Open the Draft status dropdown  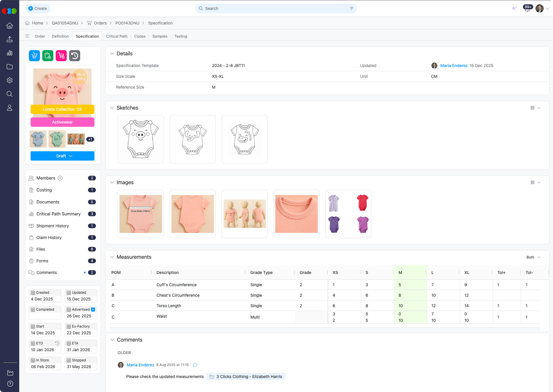(62, 156)
